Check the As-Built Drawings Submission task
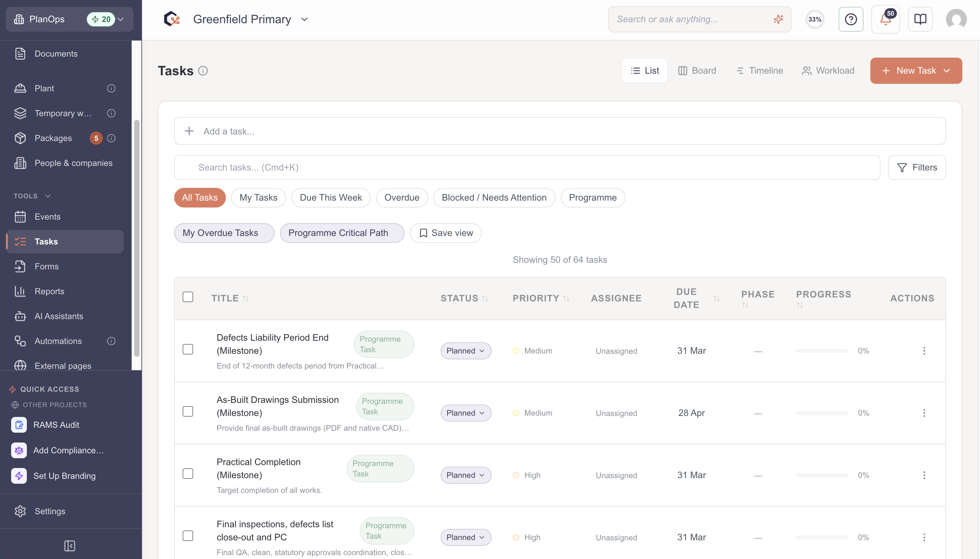Image resolution: width=980 pixels, height=559 pixels. (x=188, y=412)
